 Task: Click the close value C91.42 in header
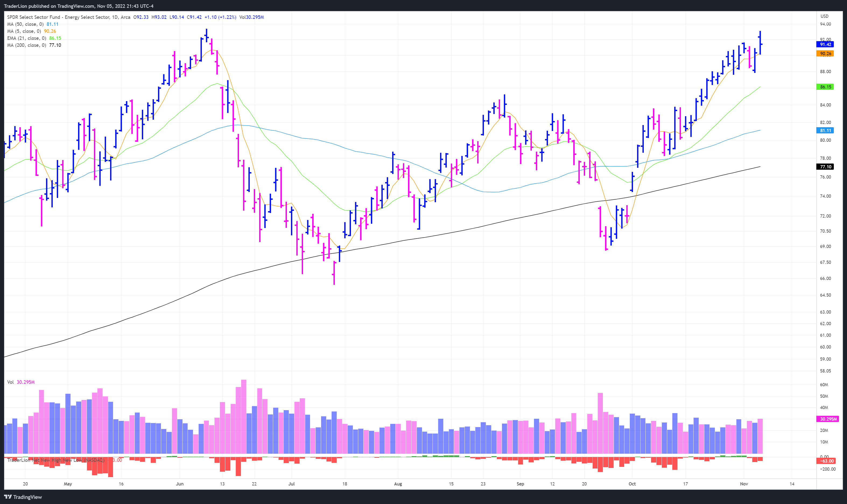194,17
